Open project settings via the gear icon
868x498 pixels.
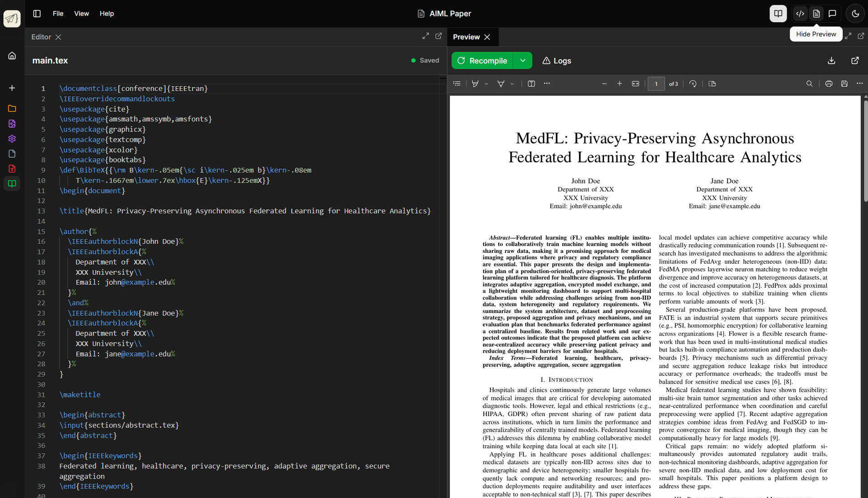(12, 139)
